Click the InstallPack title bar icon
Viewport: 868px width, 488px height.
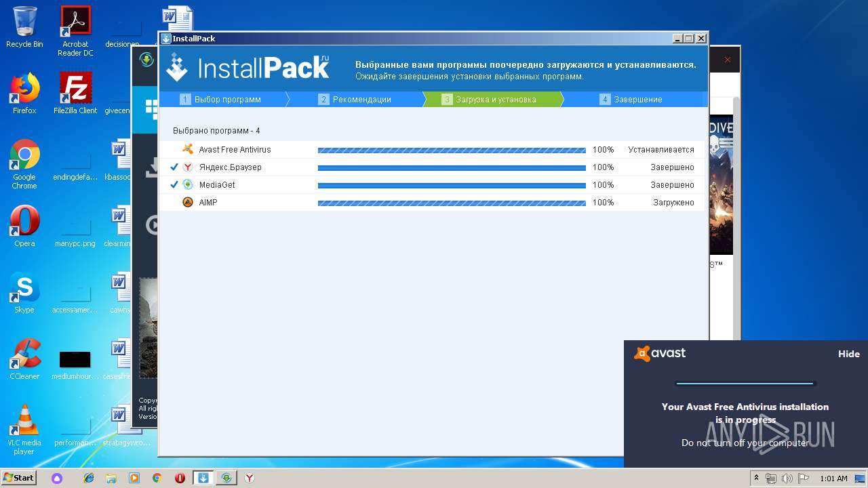point(166,39)
